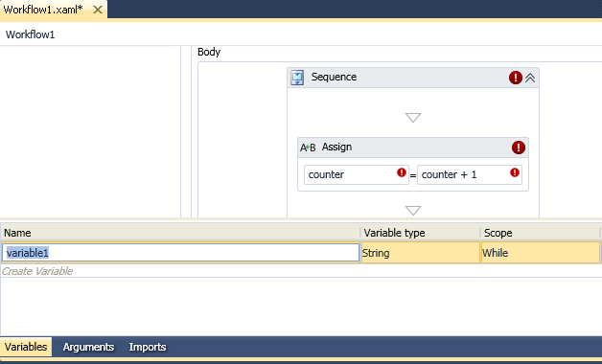Open the While scope dropdown
This screenshot has height=364, width=602.
(541, 253)
